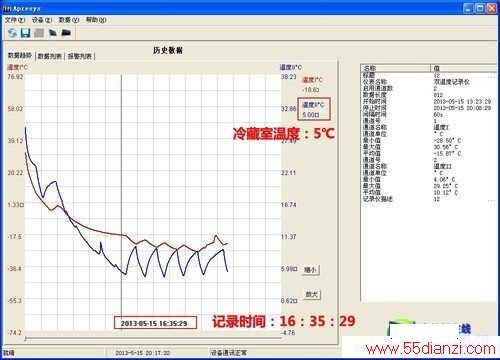Screen dimensions: 500x360
Task: Open the 帮助 menu
Action: point(96,20)
